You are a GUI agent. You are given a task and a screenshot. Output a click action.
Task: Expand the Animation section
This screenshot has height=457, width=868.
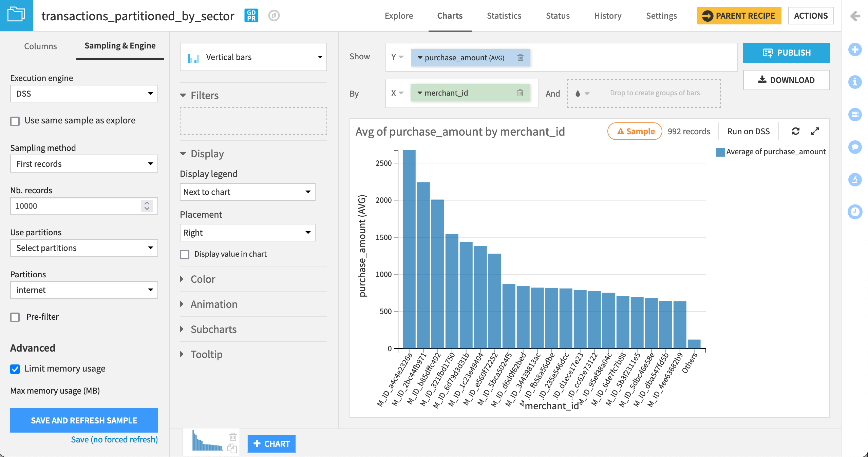(214, 303)
